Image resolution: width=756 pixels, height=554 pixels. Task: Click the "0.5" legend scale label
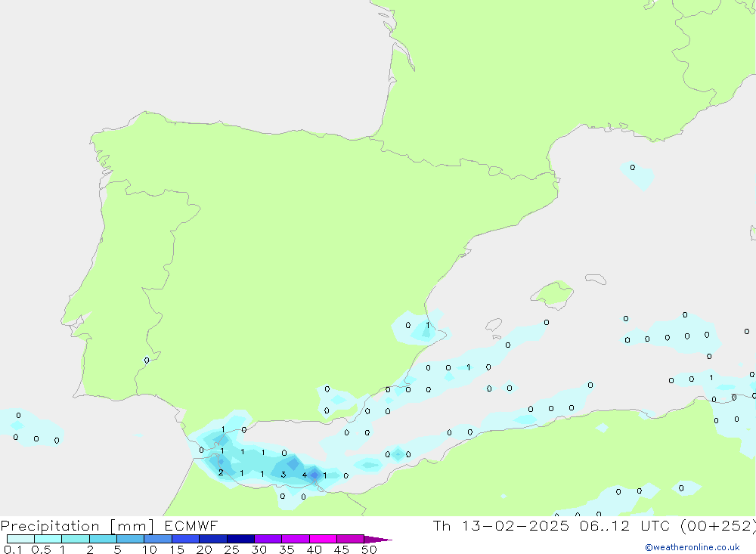41,549
